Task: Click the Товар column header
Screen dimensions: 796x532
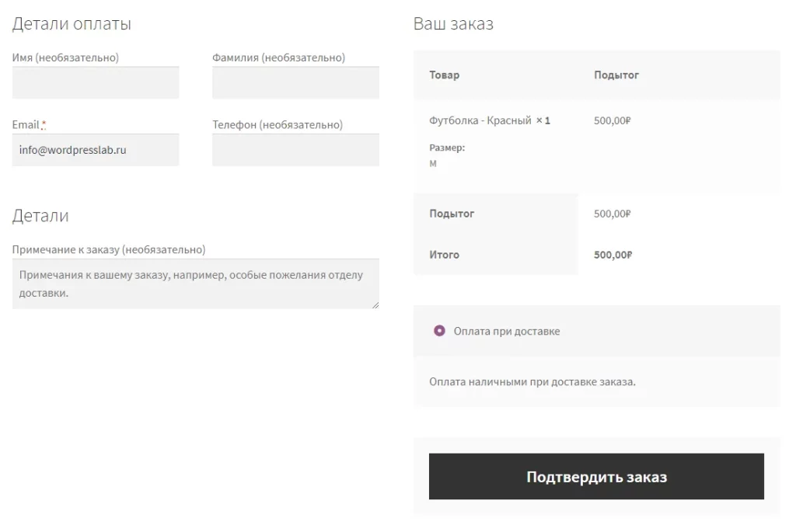Action: click(444, 75)
